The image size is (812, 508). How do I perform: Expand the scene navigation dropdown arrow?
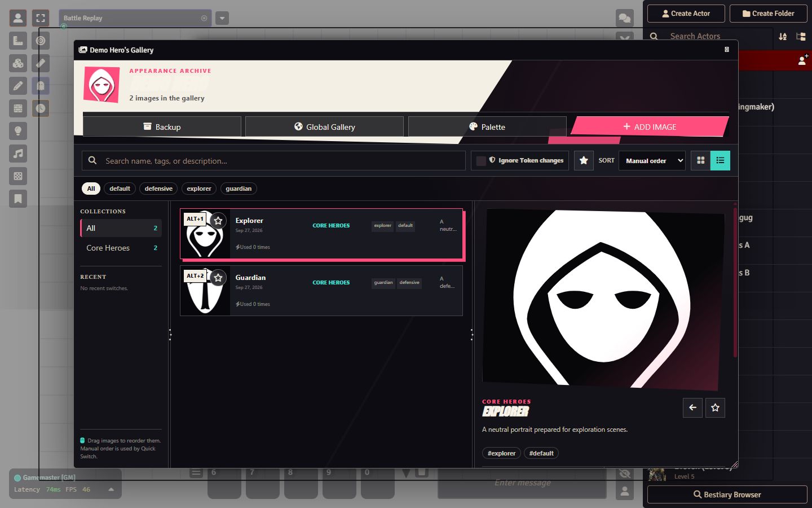(x=222, y=18)
